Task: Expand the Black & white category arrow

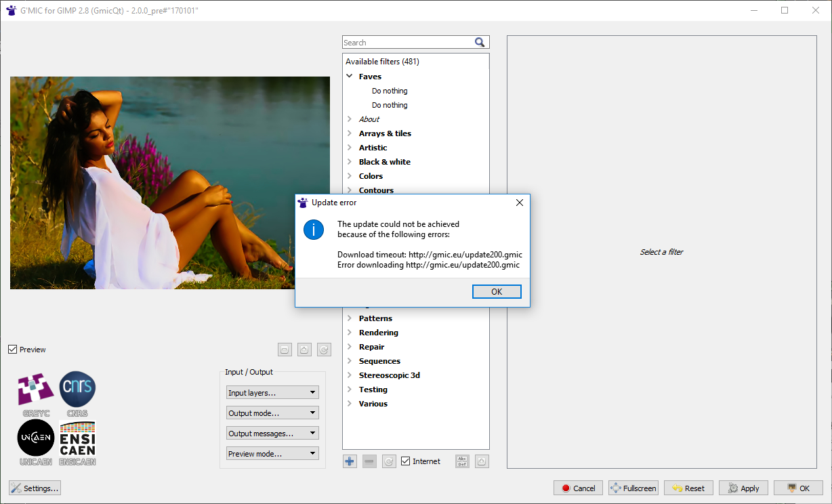Action: 350,162
